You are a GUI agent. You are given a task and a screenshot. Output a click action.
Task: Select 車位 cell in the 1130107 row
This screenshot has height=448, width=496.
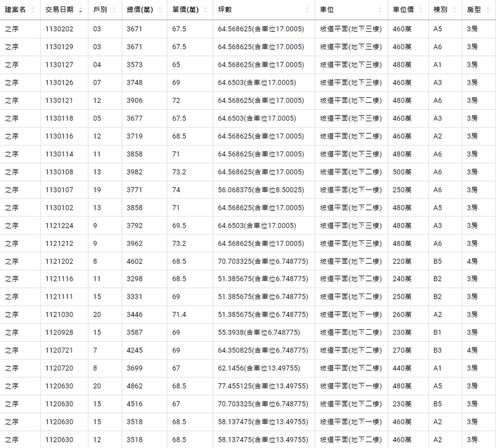click(351, 190)
